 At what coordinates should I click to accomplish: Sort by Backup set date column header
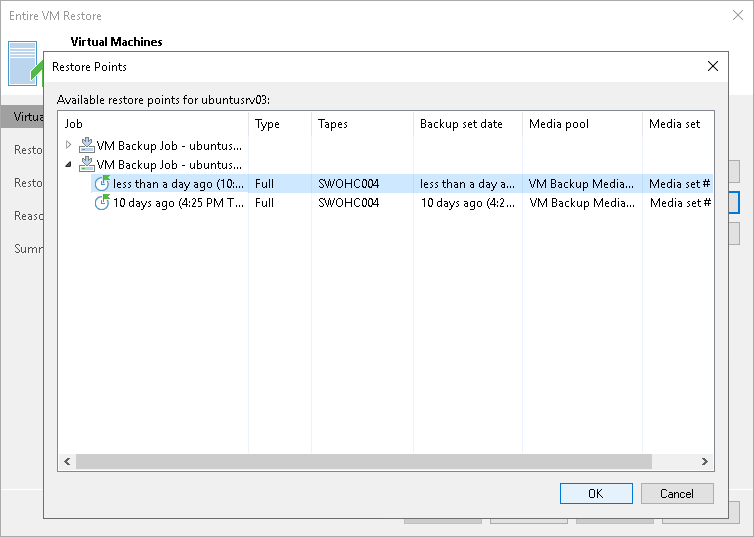tap(468, 124)
